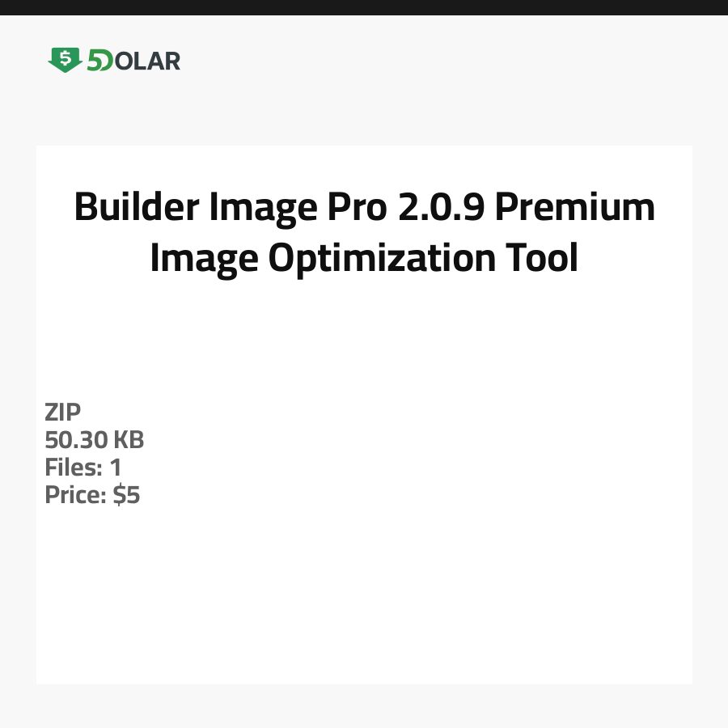
Task: Click the green dollar download arrow icon
Action: pos(65,60)
